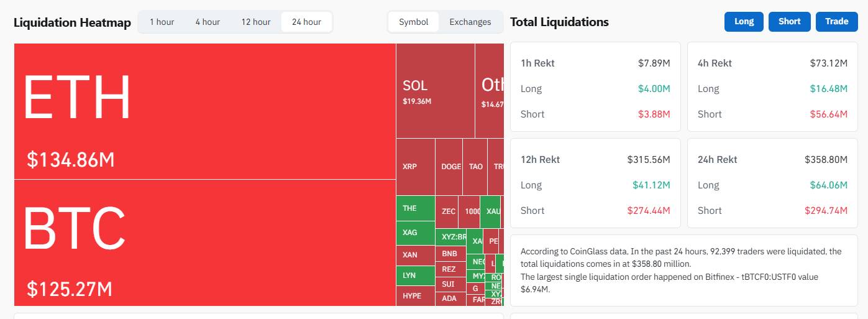Choose the 12 hour timeframe

coord(256,22)
